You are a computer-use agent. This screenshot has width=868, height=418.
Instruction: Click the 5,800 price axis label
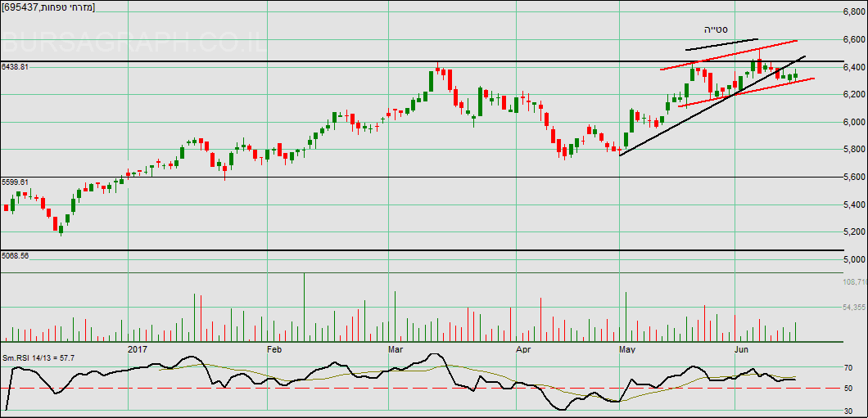(854, 149)
